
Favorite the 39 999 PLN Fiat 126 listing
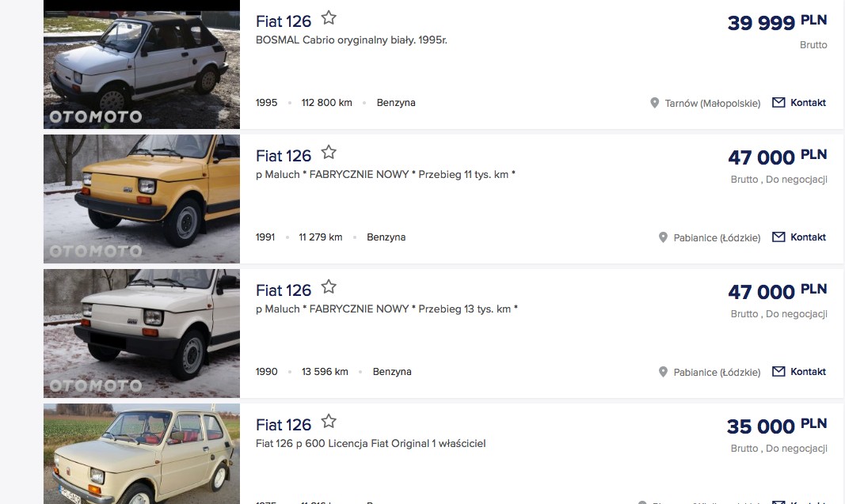[x=329, y=18]
